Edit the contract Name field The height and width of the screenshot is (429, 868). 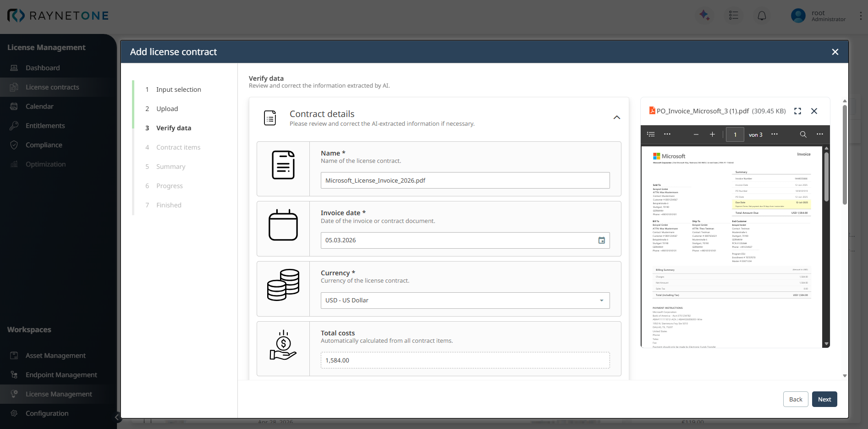pyautogui.click(x=465, y=180)
